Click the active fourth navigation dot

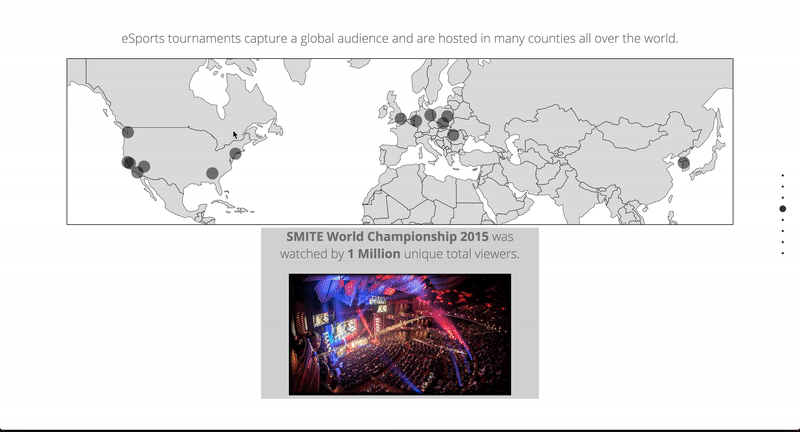point(782,209)
